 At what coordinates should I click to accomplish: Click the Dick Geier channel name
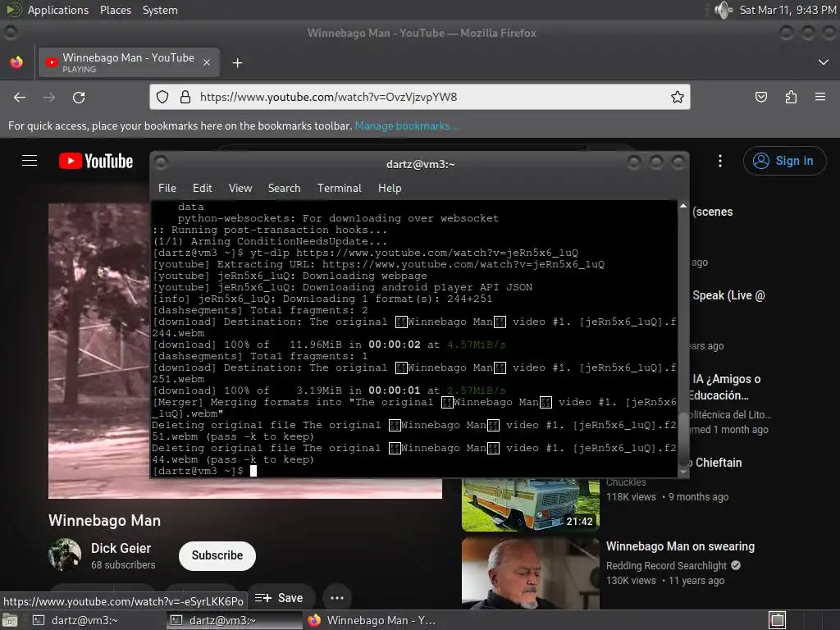tap(121, 548)
